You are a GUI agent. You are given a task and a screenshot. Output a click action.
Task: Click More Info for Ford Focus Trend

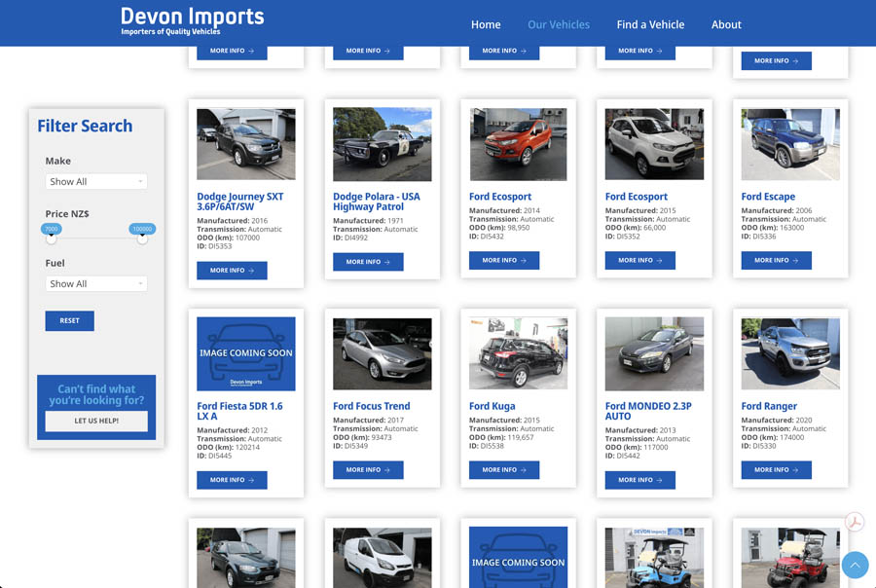pyautogui.click(x=368, y=470)
